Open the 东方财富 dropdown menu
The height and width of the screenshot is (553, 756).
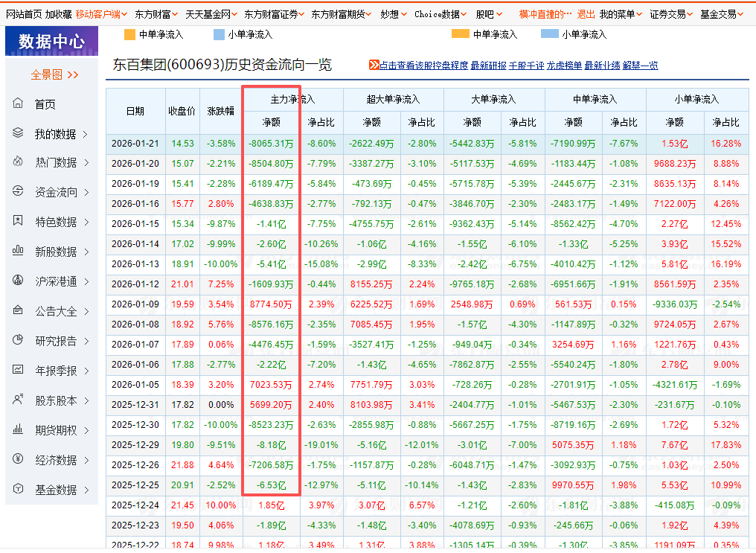[x=156, y=14]
